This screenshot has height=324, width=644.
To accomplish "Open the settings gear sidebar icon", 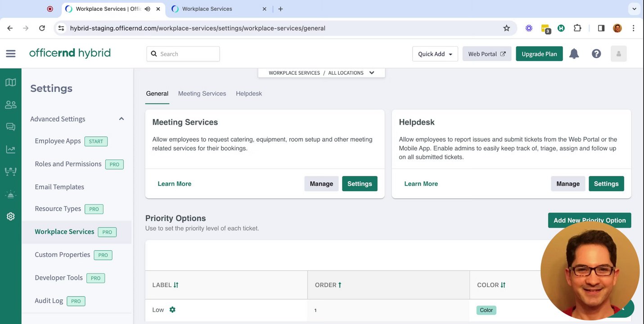I will pos(11,216).
